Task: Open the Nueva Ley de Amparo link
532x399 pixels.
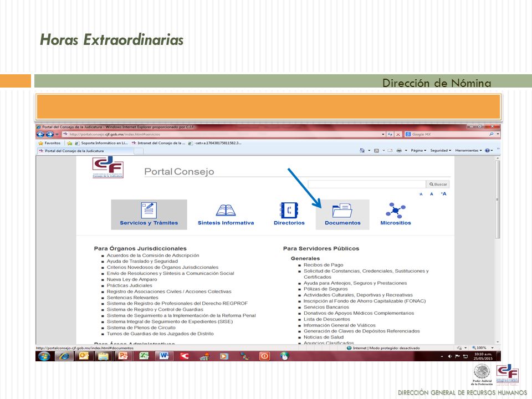Action: 132,279
